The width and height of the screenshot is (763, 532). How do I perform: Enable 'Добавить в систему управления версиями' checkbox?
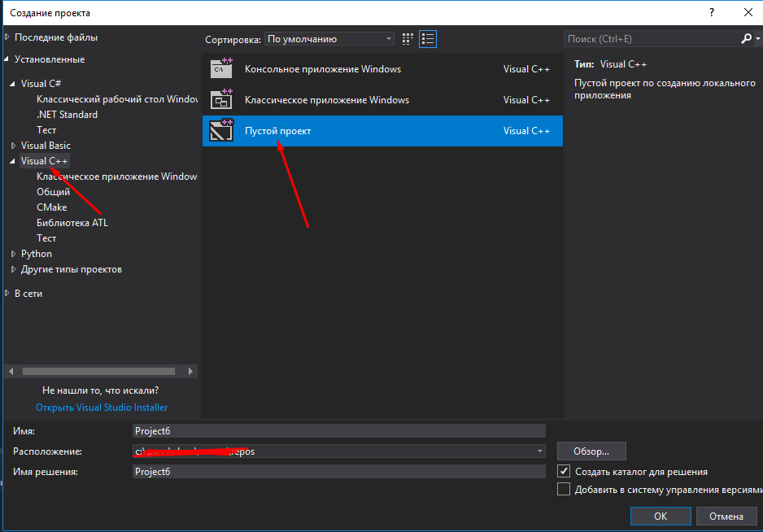point(564,489)
